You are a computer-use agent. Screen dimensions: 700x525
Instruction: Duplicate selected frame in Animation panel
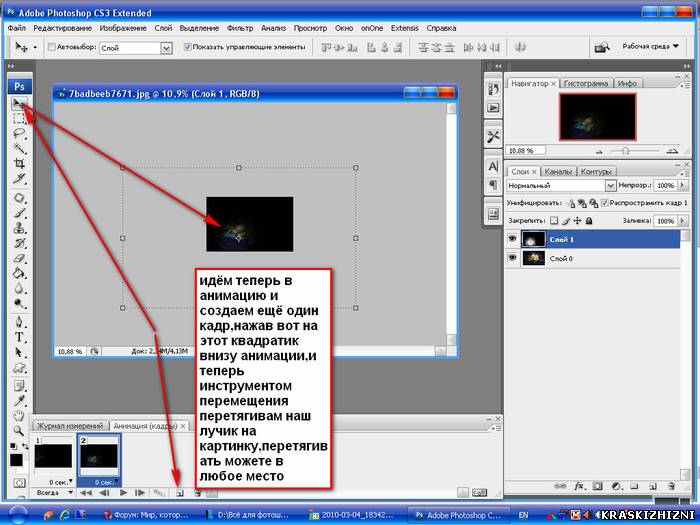(x=180, y=493)
